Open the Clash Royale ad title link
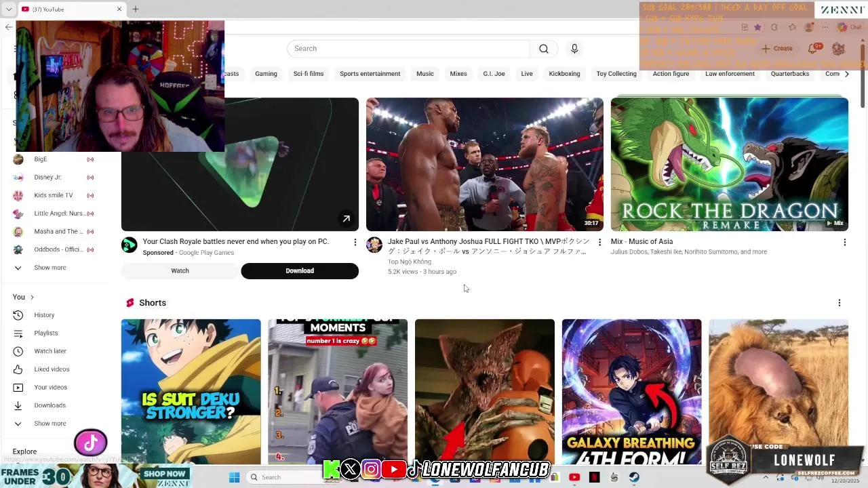868x488 pixels. [x=236, y=242]
